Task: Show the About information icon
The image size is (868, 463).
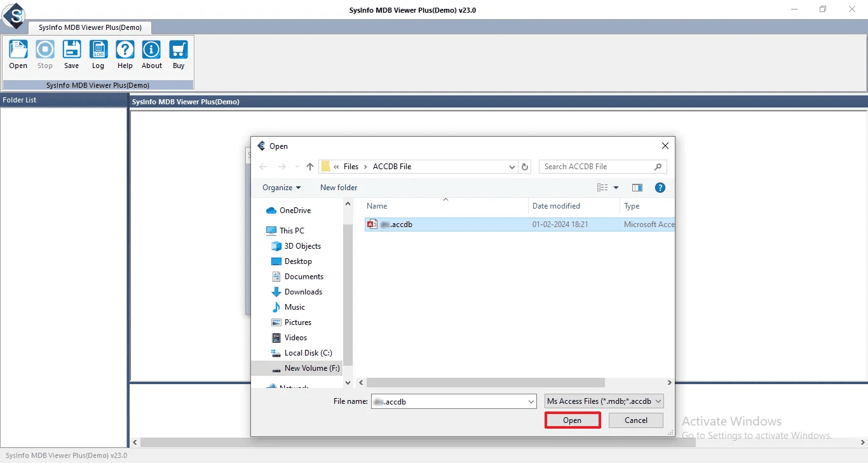Action: coord(152,55)
